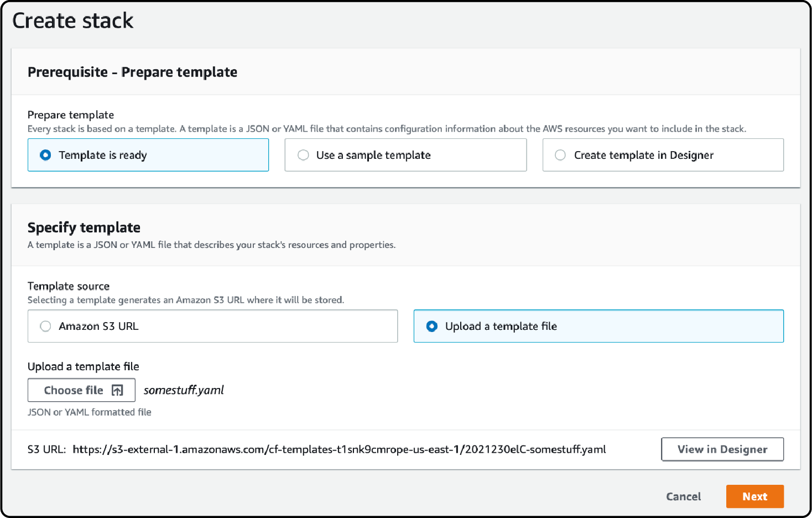This screenshot has height=518, width=812.
Task: Click the S3 URL https link text
Action: click(339, 449)
